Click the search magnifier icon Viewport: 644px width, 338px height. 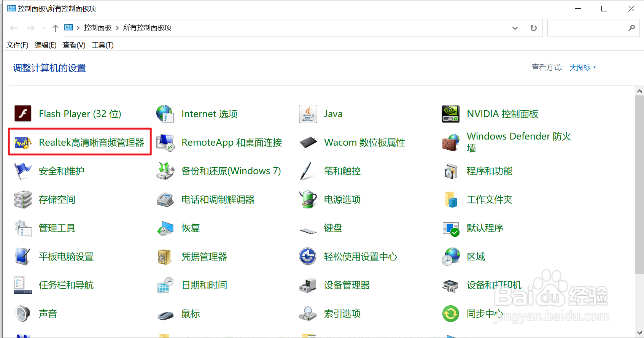tap(632, 28)
